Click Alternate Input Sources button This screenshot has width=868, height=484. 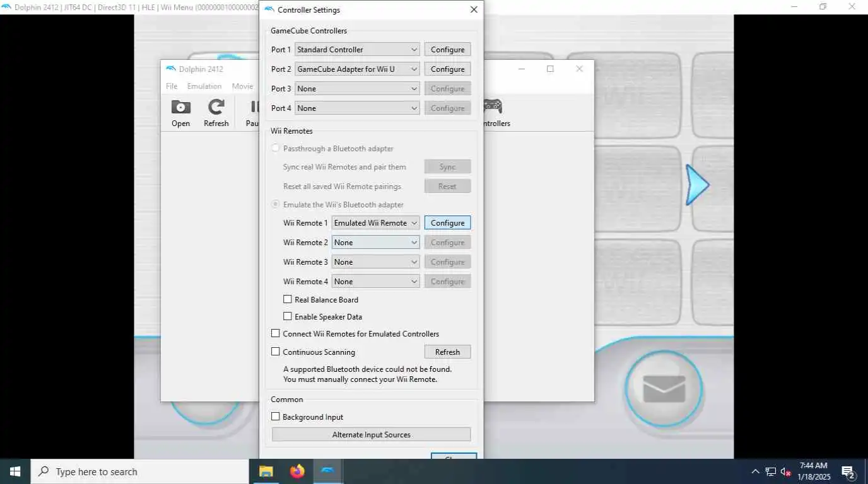pos(371,434)
